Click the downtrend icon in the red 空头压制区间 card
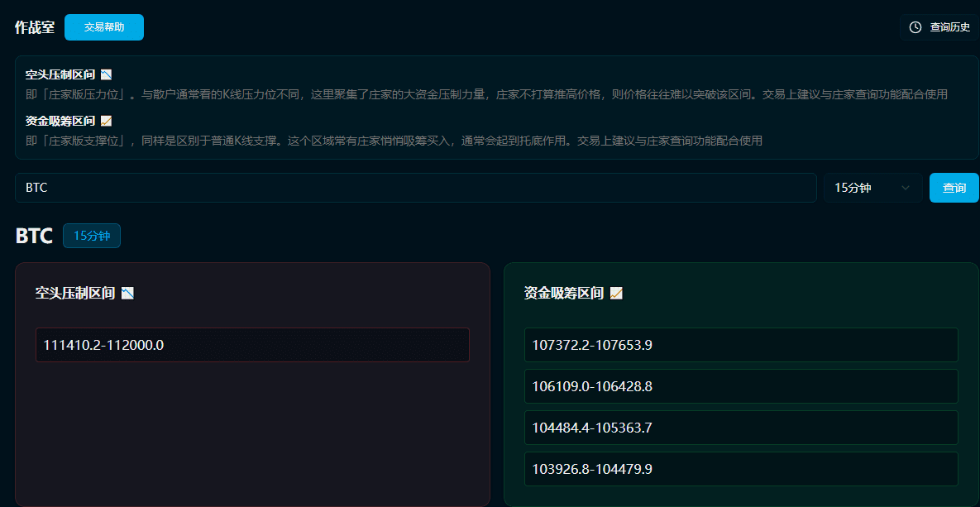This screenshot has height=507, width=980. coord(127,293)
